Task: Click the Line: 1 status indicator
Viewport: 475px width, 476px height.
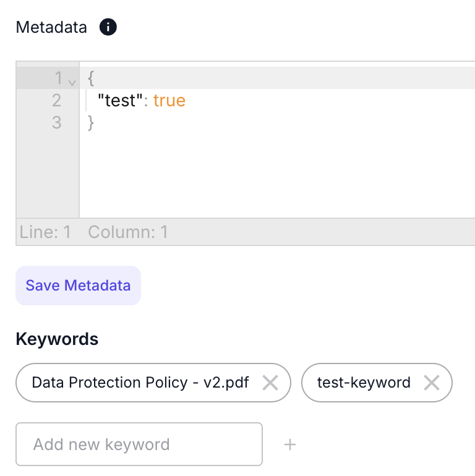Action: point(45,232)
